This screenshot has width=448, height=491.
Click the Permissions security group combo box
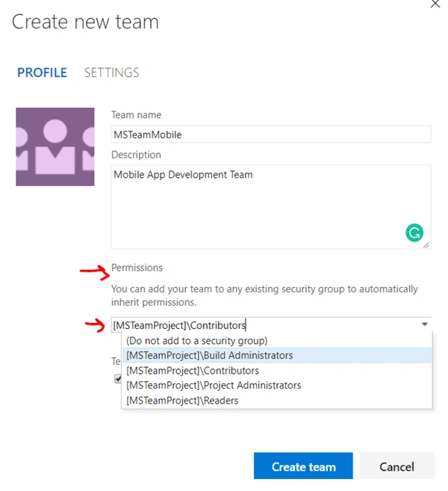coord(271,325)
